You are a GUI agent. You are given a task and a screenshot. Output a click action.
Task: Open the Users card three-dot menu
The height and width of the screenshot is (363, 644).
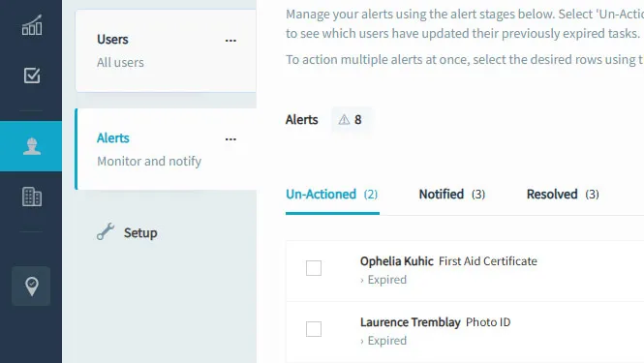tap(230, 41)
